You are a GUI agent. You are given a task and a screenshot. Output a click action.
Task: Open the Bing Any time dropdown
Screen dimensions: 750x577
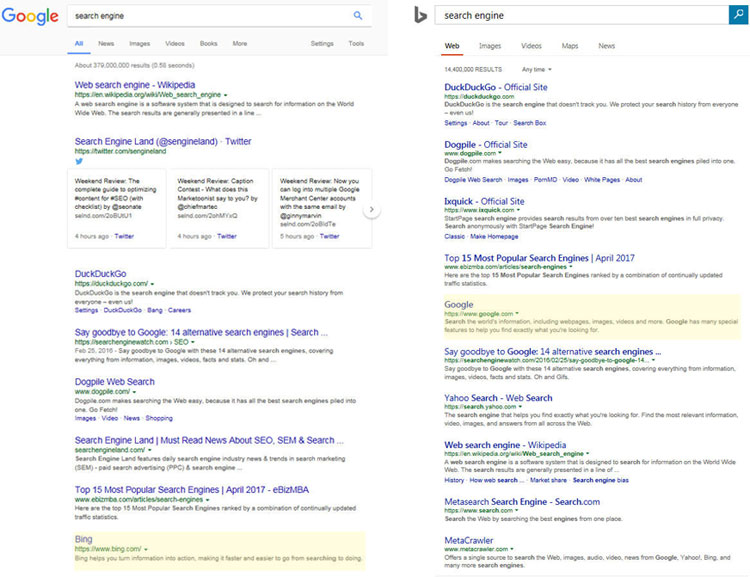(x=537, y=69)
